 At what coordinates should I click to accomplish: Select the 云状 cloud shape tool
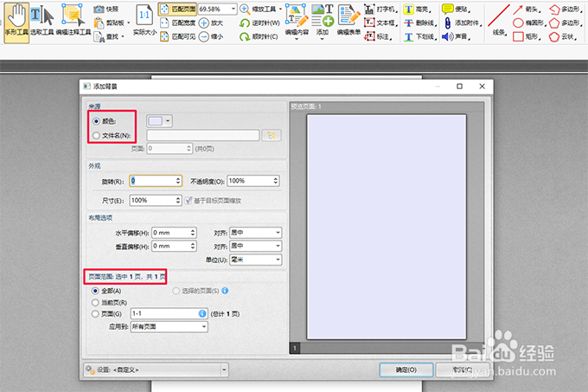coord(563,36)
